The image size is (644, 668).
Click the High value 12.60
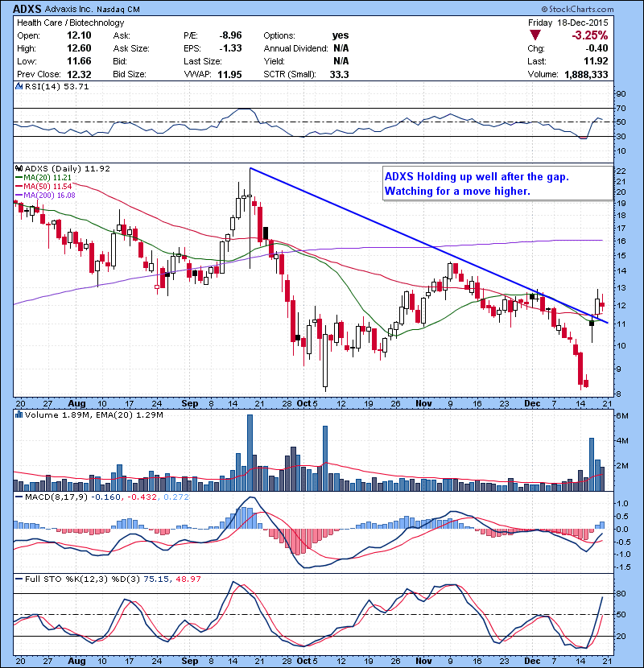tap(79, 48)
